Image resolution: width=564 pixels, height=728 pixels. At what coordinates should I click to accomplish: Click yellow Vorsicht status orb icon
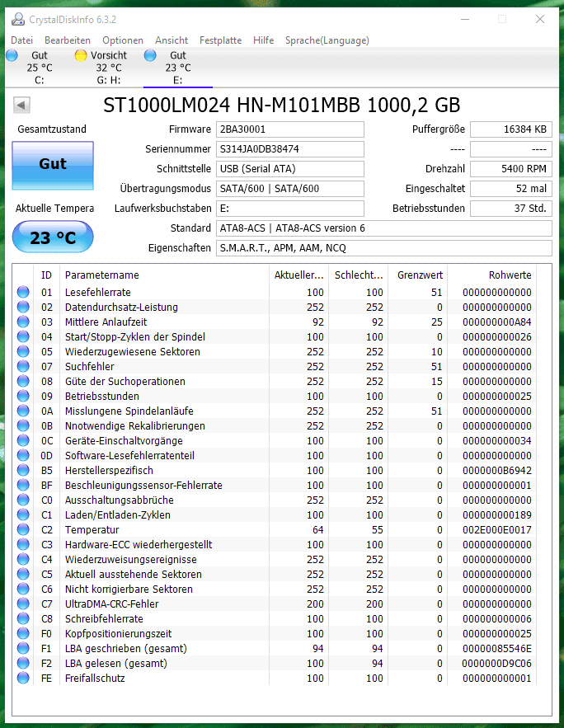(x=81, y=55)
